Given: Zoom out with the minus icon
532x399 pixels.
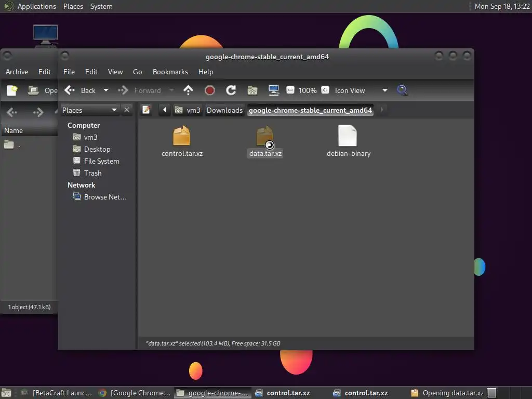Looking at the screenshot, I should pos(290,90).
